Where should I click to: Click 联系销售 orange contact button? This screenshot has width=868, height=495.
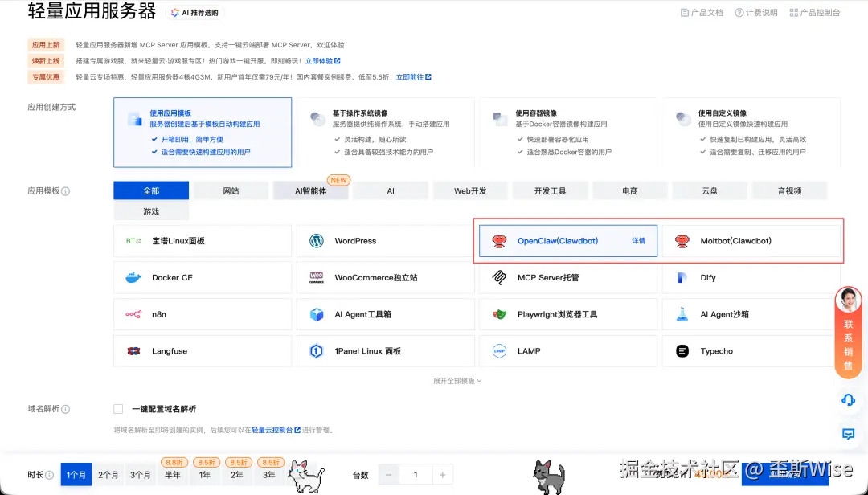[848, 333]
